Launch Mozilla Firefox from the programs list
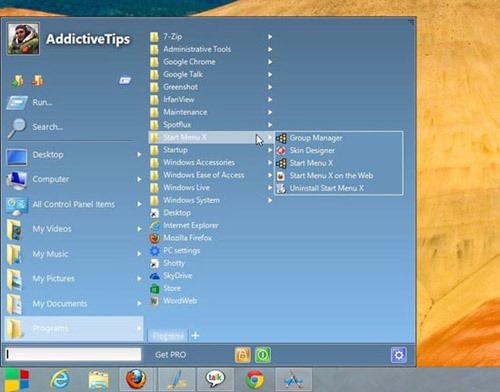Viewport: 500px width, 392px height. (x=181, y=238)
